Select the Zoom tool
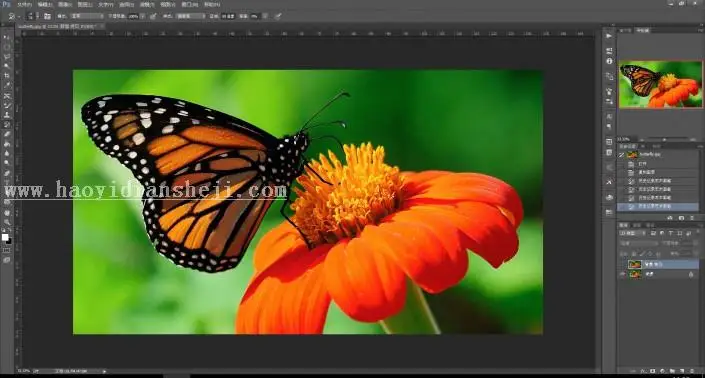 click(7, 222)
